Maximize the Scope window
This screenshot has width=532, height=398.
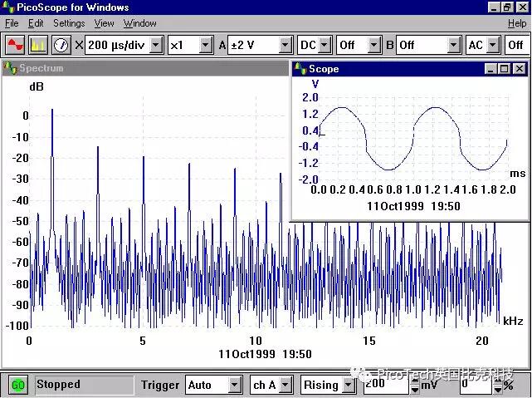coord(505,69)
